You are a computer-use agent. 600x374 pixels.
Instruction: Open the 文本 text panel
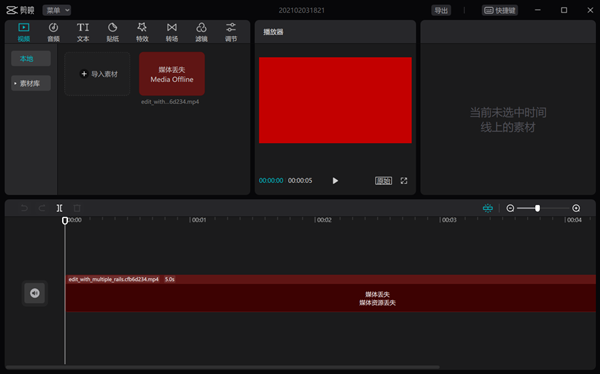(83, 32)
